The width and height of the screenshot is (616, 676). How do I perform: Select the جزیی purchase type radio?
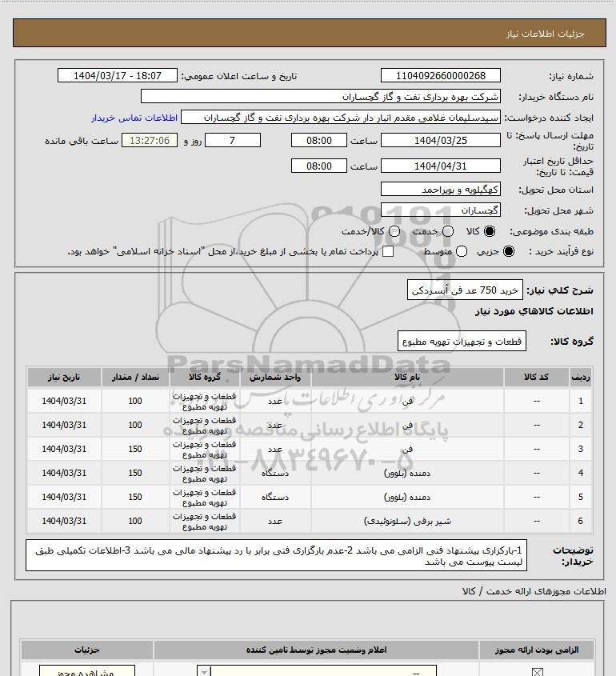(x=509, y=251)
